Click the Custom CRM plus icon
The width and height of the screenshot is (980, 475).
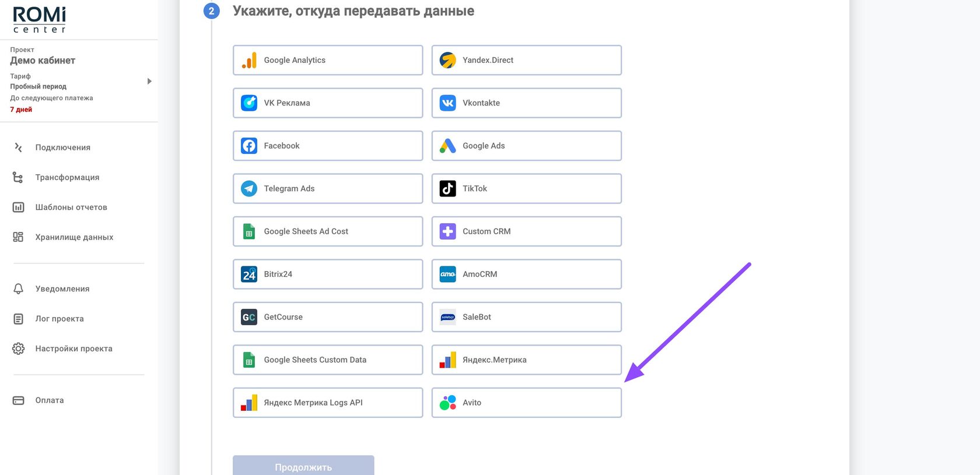[448, 231]
